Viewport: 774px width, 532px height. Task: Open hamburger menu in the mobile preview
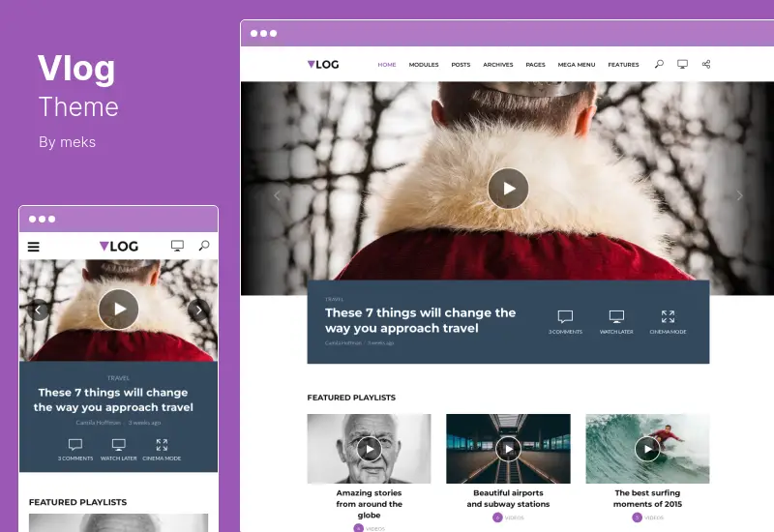[x=34, y=247]
